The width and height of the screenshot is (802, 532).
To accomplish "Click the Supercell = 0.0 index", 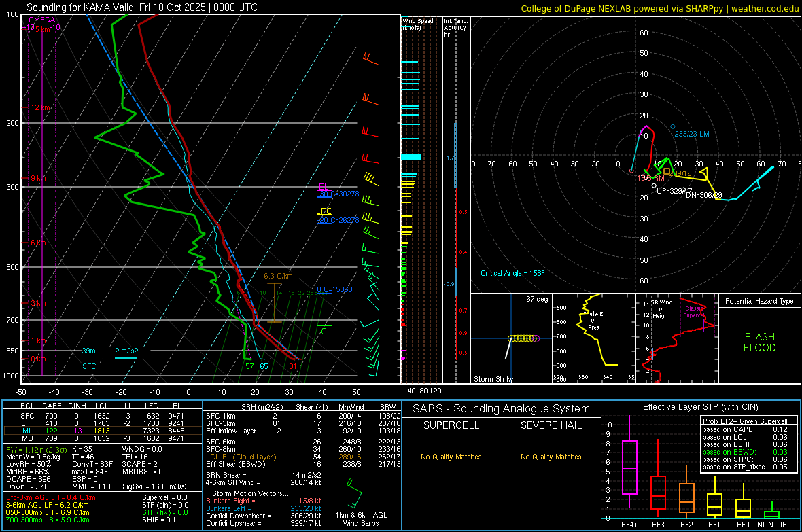I will coord(164,497).
